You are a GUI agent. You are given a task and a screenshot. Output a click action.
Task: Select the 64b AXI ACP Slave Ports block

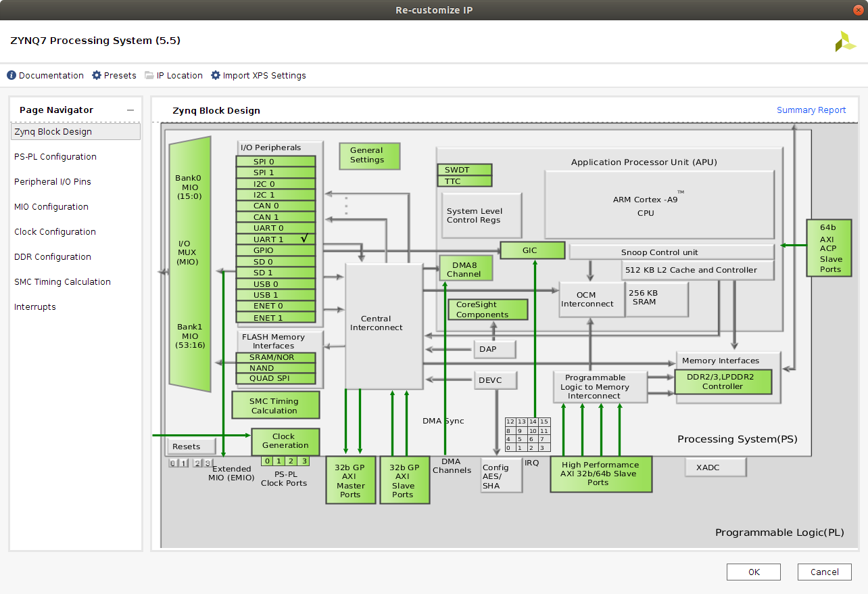coord(829,248)
